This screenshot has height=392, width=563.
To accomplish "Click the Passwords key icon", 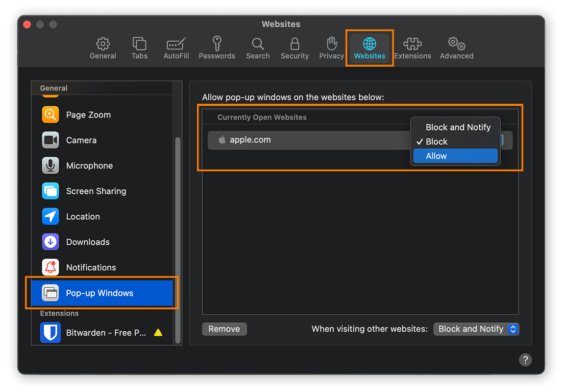I will 217,47.
